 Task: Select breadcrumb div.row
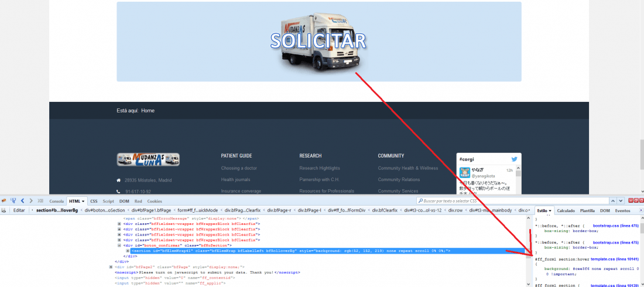click(456, 210)
